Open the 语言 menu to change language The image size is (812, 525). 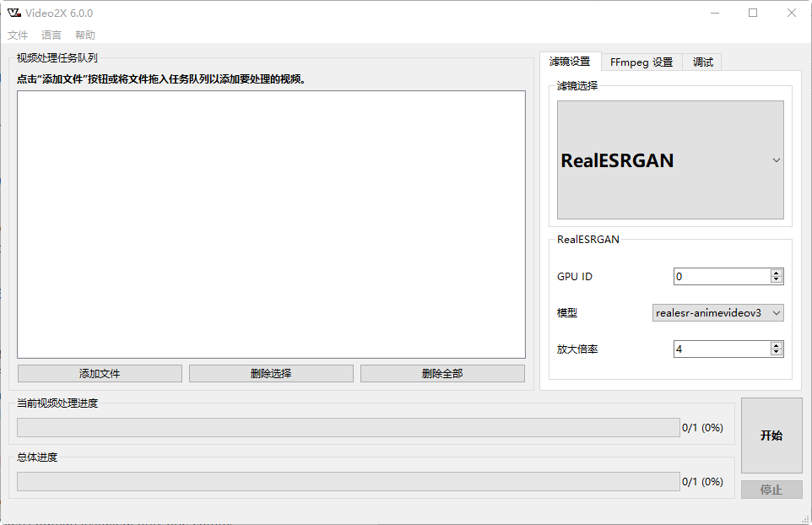click(51, 35)
